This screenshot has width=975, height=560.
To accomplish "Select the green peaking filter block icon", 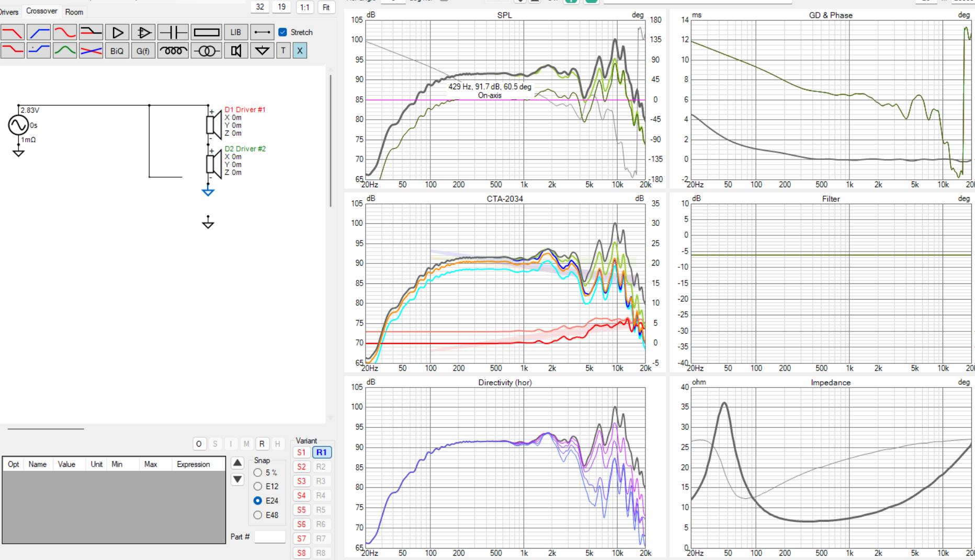I will 65,50.
